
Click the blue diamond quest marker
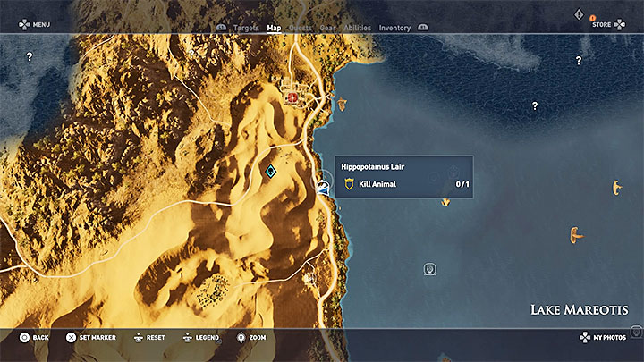tap(270, 171)
